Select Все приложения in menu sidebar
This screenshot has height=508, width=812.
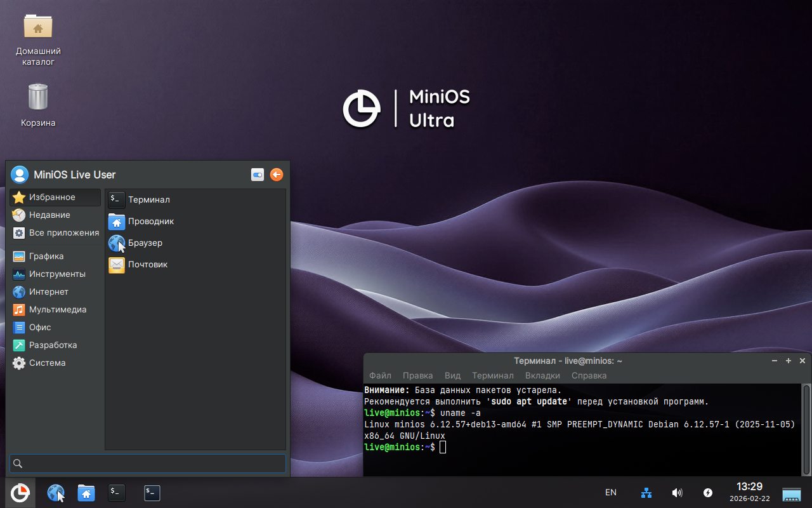tap(63, 232)
